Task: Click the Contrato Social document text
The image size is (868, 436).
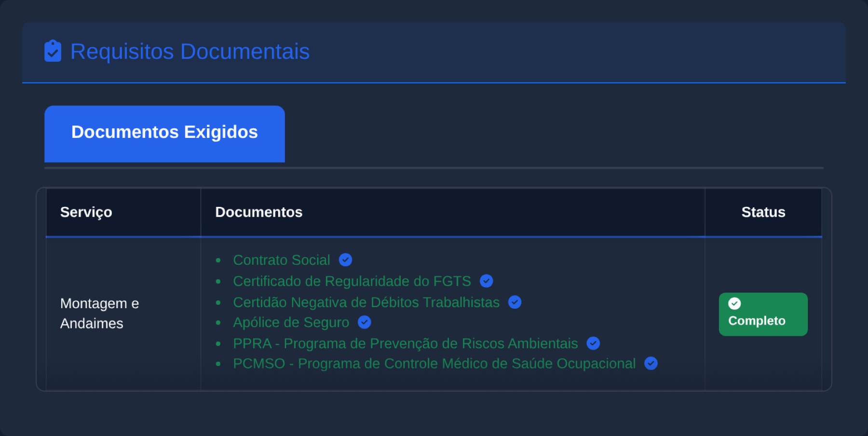Action: point(282,260)
